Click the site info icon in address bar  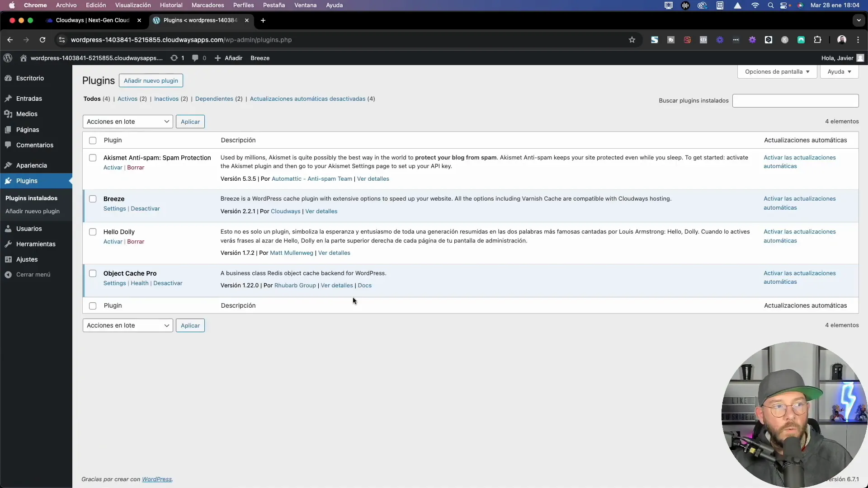[62, 40]
